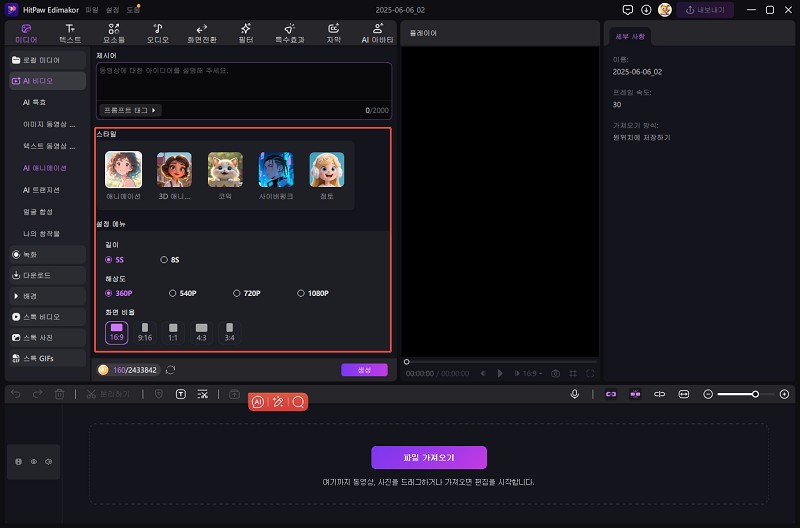Open the 필터 filter tab
The height and width of the screenshot is (528, 800).
click(246, 33)
